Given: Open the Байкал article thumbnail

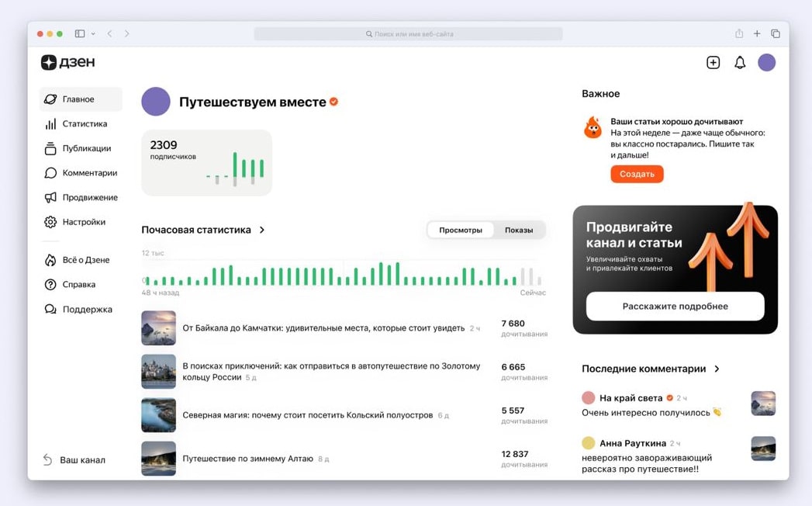Looking at the screenshot, I should click(x=158, y=328).
